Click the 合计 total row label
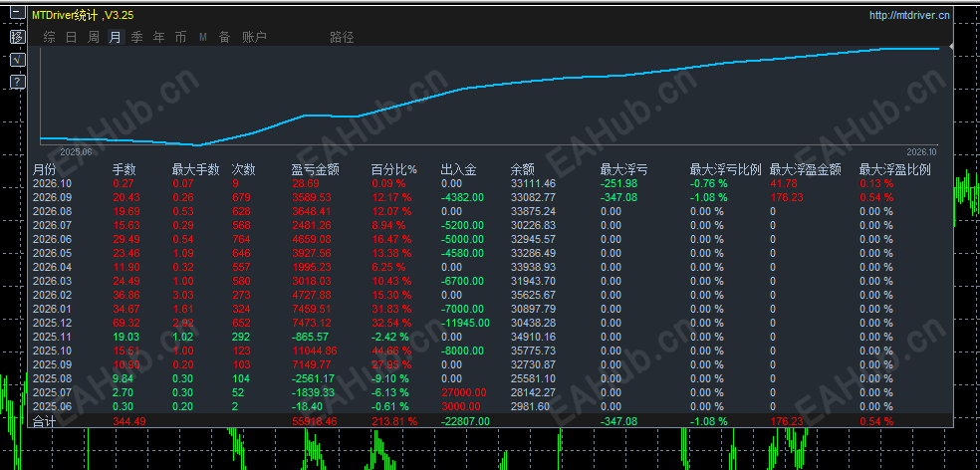This screenshot has height=470, width=980. click(44, 422)
